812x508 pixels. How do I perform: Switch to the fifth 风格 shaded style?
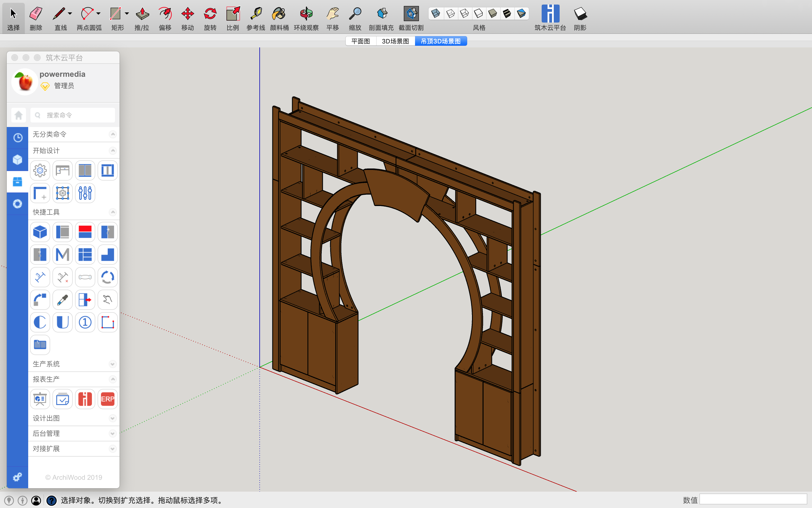493,14
